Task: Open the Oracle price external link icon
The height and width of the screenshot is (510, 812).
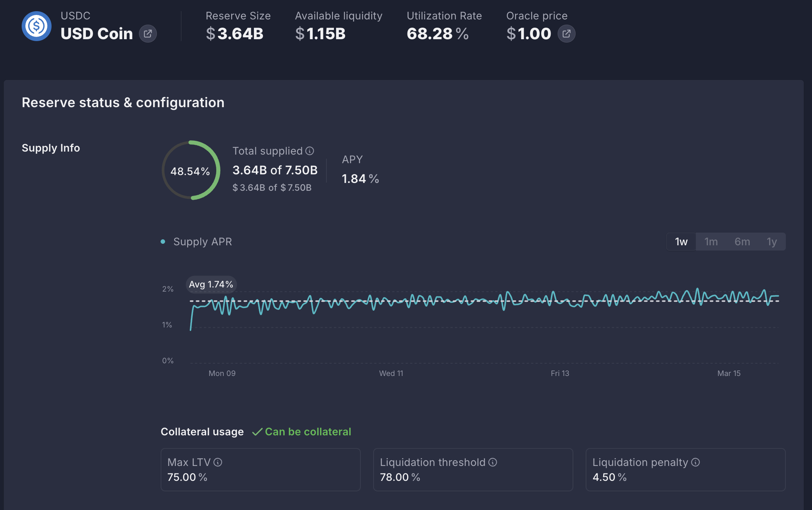Action: [x=566, y=34]
